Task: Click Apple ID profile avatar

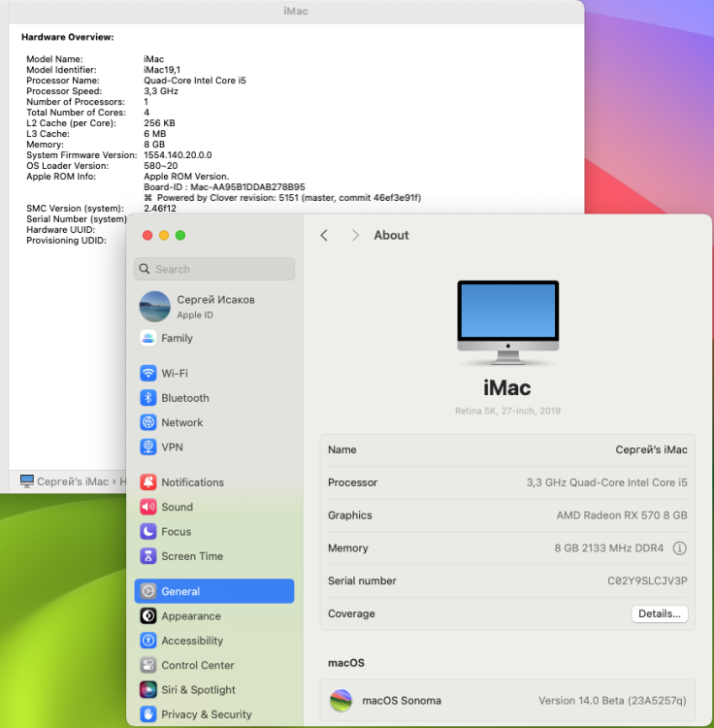Action: 155,307
